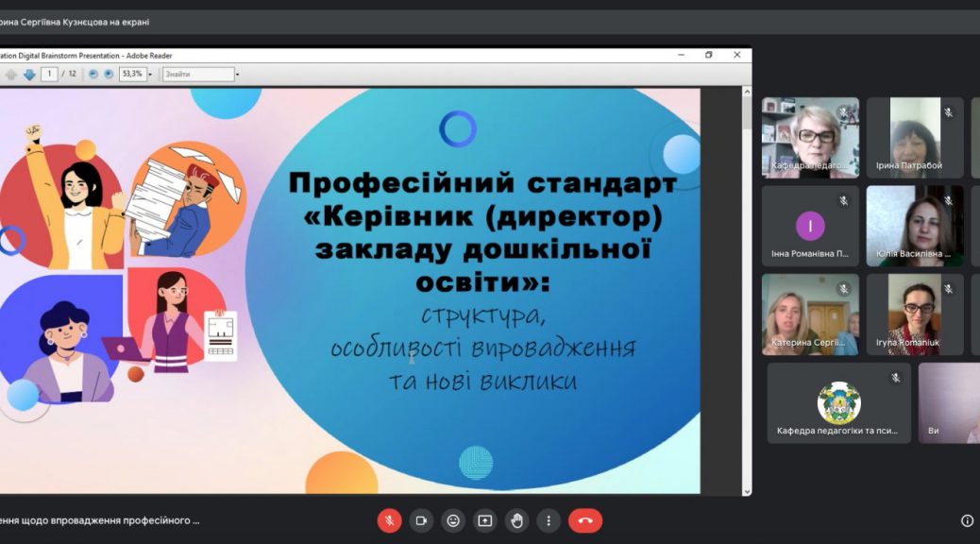Open the 53,3% zoom level dropdown

point(150,75)
